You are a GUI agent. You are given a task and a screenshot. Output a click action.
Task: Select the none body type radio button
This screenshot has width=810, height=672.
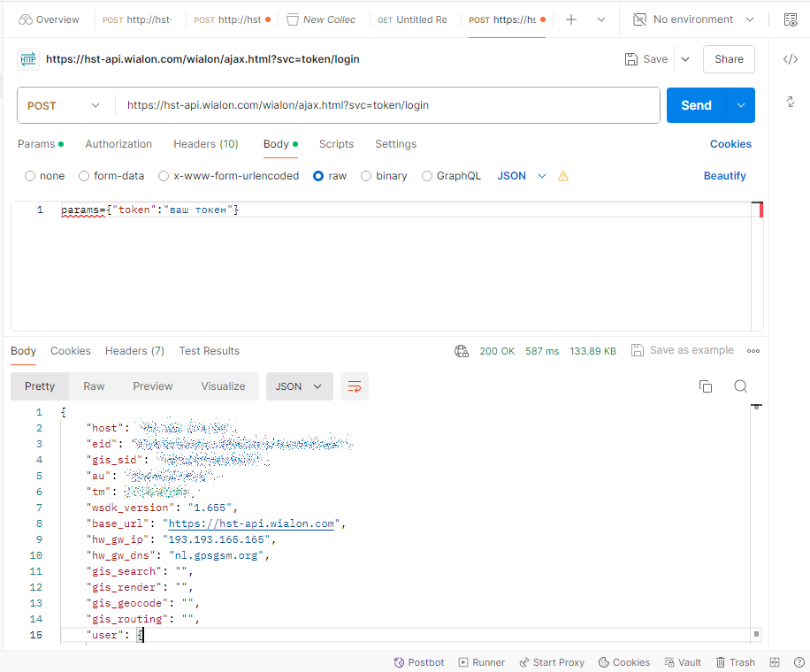coord(30,176)
